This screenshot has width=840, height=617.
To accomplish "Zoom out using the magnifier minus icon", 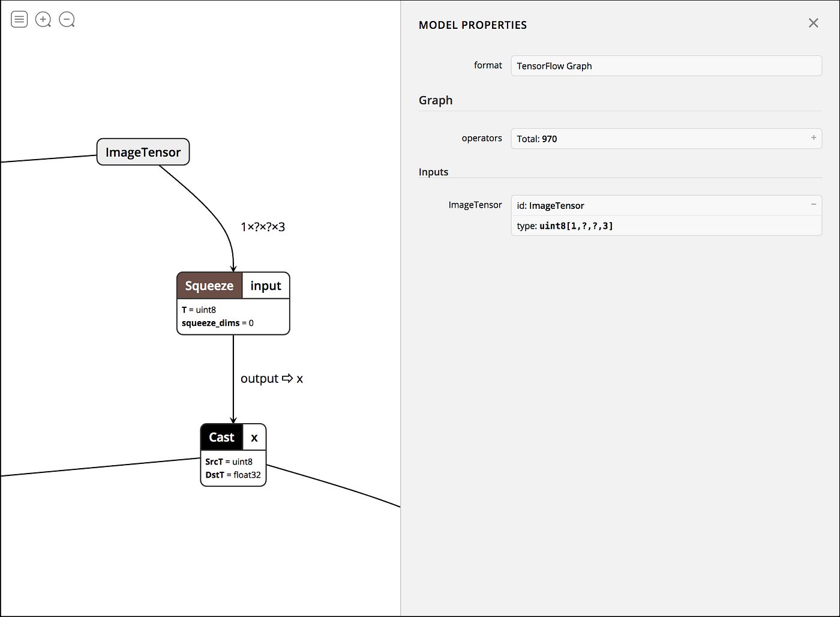I will point(67,19).
